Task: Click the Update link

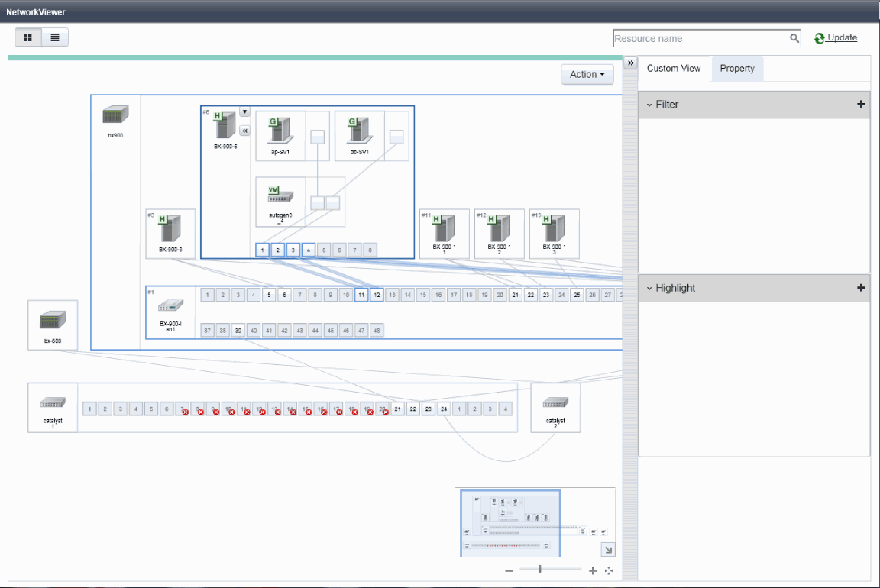Action: (x=842, y=37)
